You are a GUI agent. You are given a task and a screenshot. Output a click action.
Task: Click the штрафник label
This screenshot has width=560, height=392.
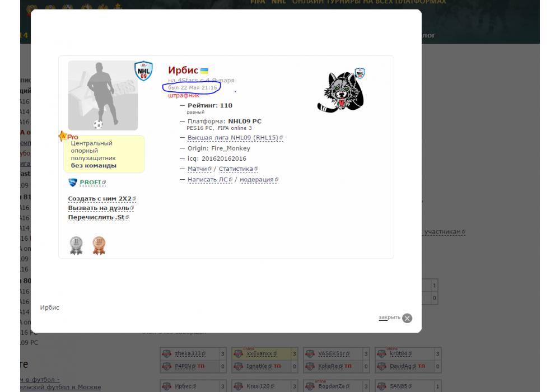pos(184,95)
